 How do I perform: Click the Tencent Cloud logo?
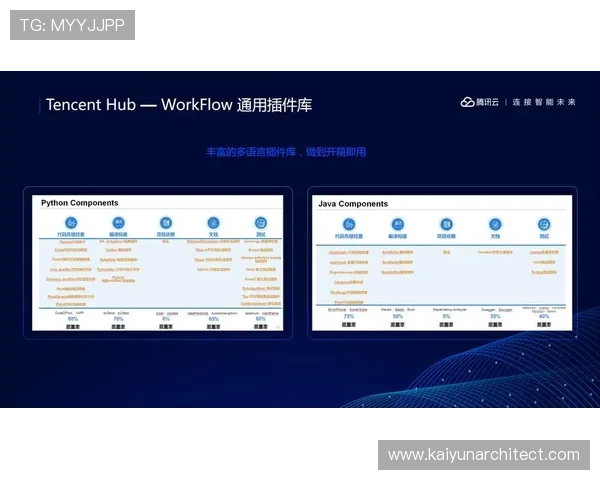coord(480,102)
